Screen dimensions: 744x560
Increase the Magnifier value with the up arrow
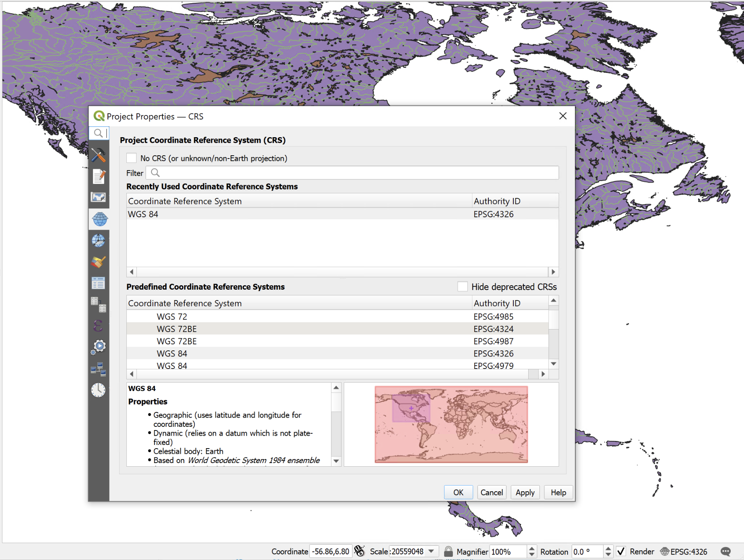point(532,548)
